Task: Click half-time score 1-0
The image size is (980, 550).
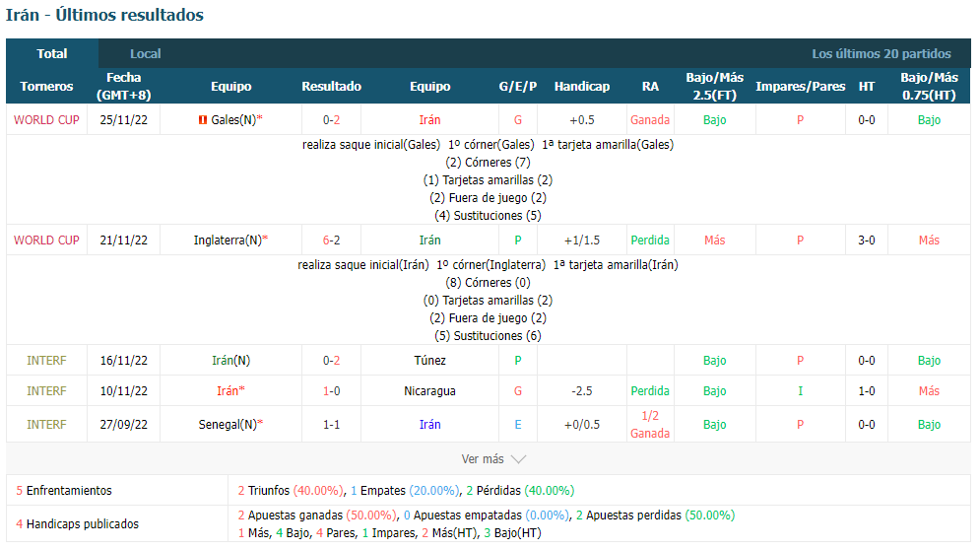Action: click(x=867, y=391)
